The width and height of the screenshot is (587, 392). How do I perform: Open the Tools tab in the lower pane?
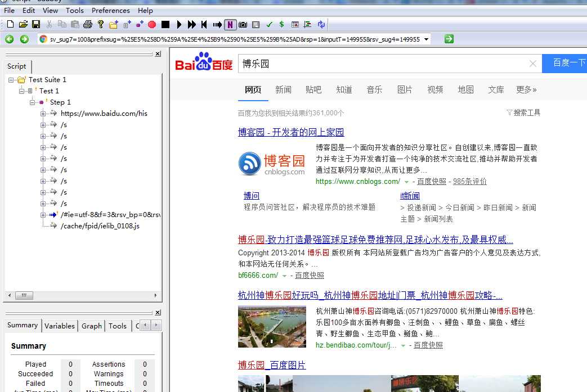point(118,326)
